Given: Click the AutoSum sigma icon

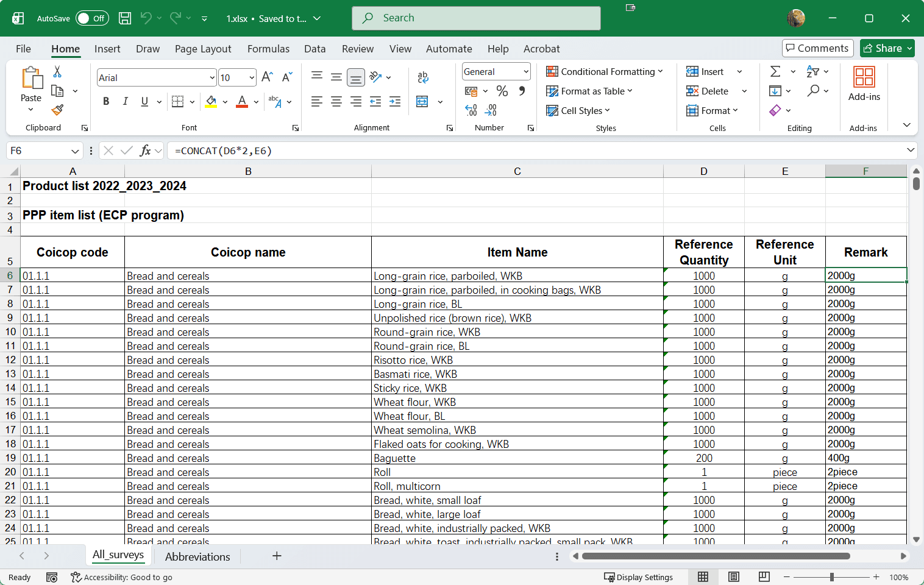Looking at the screenshot, I should tap(775, 72).
